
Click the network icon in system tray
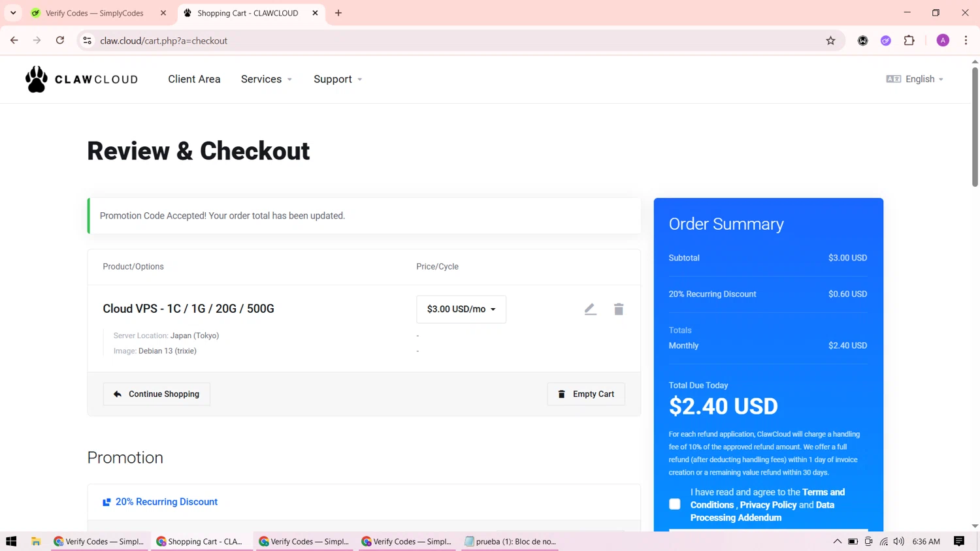click(884, 541)
